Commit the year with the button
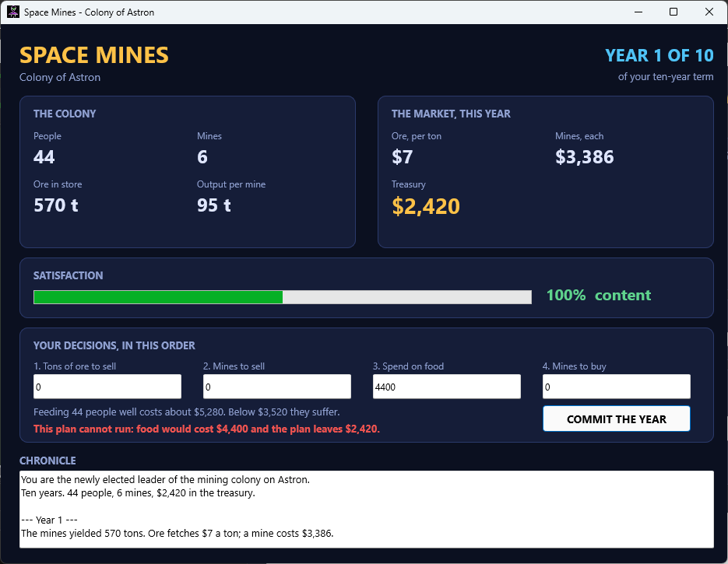 click(x=616, y=419)
